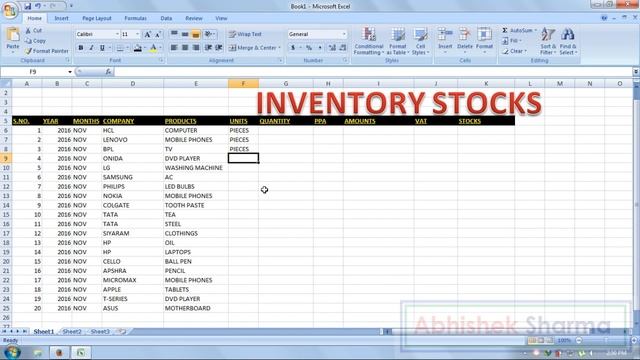The height and width of the screenshot is (360, 640).
Task: Open Windows Start menu
Action: [x=12, y=352]
